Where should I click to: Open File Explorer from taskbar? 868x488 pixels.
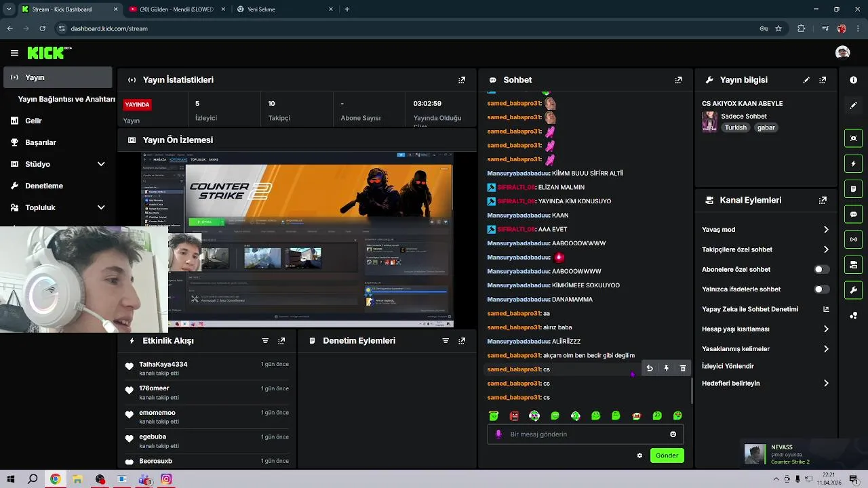(77, 479)
